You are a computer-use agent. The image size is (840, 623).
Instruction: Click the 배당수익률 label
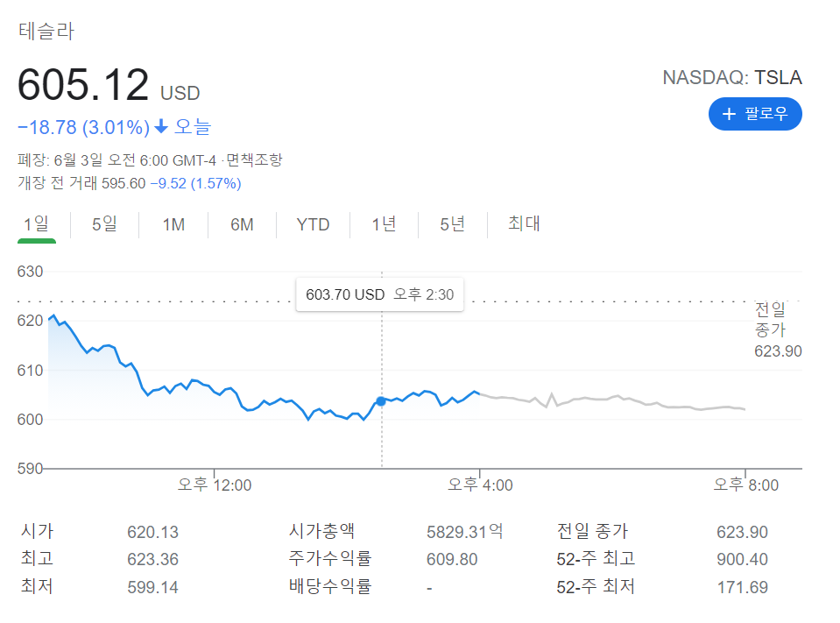pos(330,586)
